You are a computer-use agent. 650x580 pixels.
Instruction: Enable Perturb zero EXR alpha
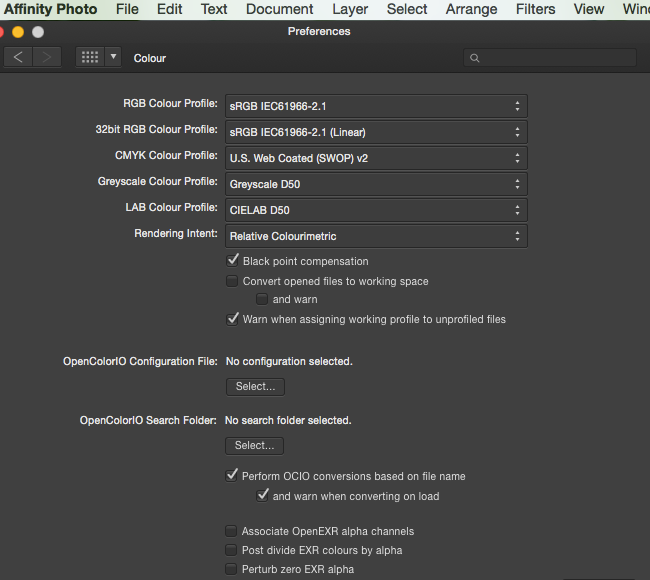(x=231, y=569)
